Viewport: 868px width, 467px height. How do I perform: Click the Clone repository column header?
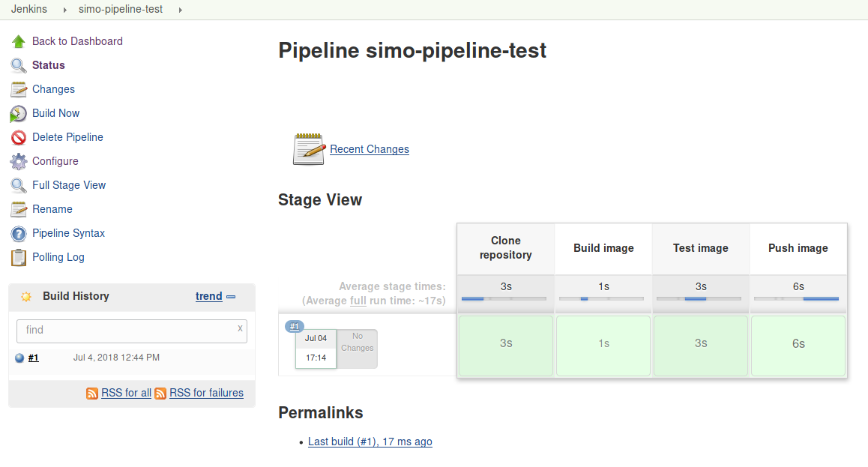click(506, 248)
